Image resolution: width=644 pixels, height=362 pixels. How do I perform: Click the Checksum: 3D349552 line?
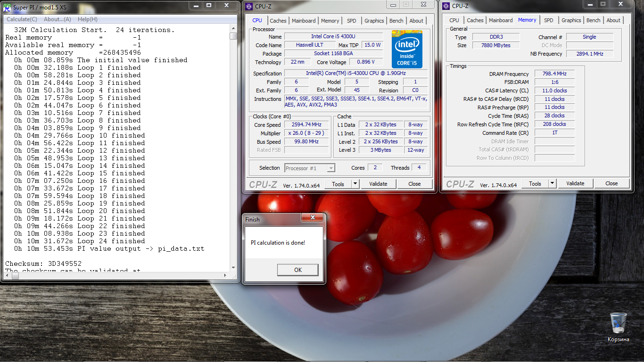click(x=43, y=263)
